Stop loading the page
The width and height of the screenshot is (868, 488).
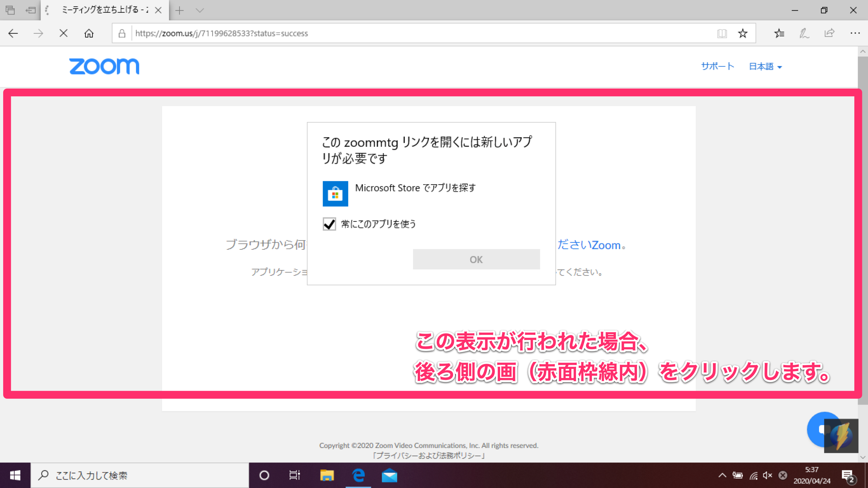[63, 33]
